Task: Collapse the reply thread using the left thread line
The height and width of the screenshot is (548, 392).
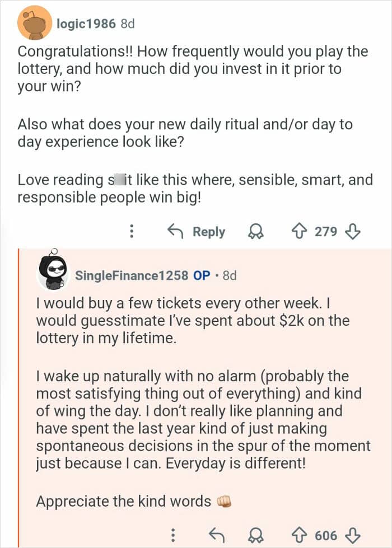Action: pos(18,392)
